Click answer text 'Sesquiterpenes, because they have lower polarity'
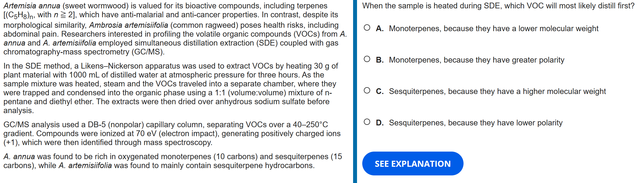Image resolution: width=644 pixels, height=183 pixels. (476, 123)
